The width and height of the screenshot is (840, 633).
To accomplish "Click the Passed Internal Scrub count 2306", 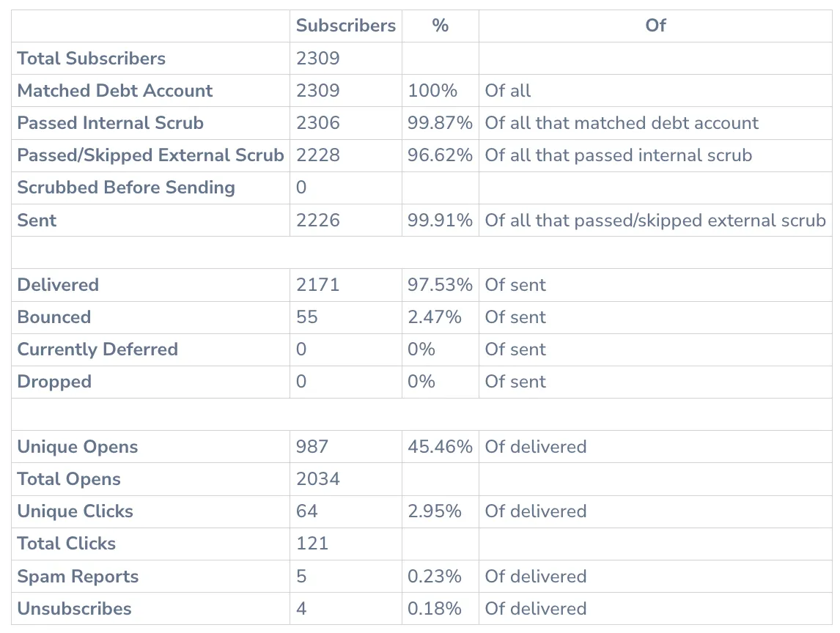I will coord(318,122).
